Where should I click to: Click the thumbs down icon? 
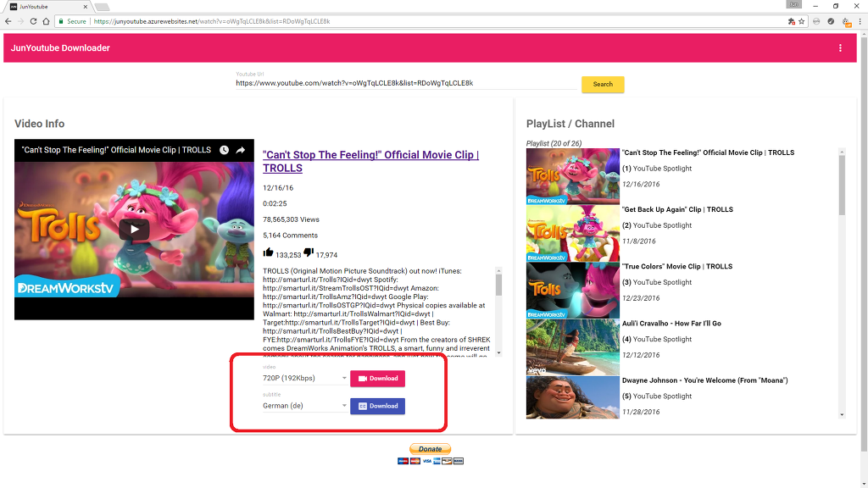click(309, 252)
